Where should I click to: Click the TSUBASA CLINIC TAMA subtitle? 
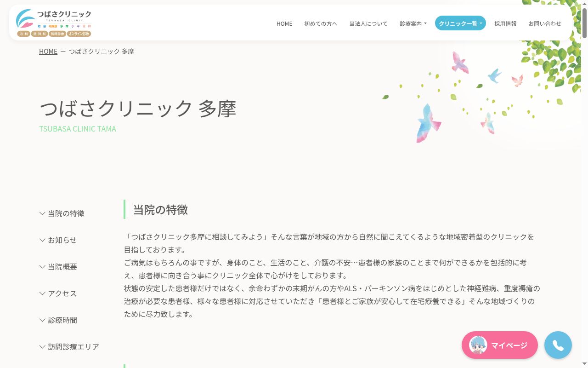[78, 129]
